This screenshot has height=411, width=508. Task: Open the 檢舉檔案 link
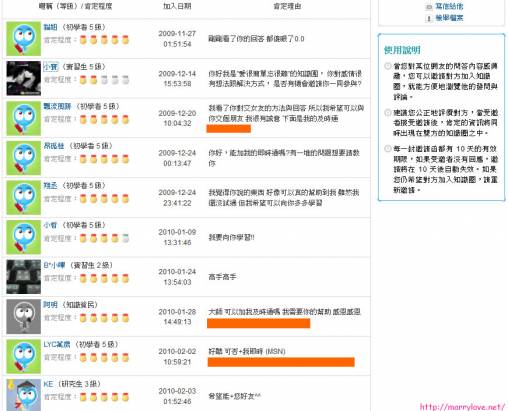[x=449, y=18]
